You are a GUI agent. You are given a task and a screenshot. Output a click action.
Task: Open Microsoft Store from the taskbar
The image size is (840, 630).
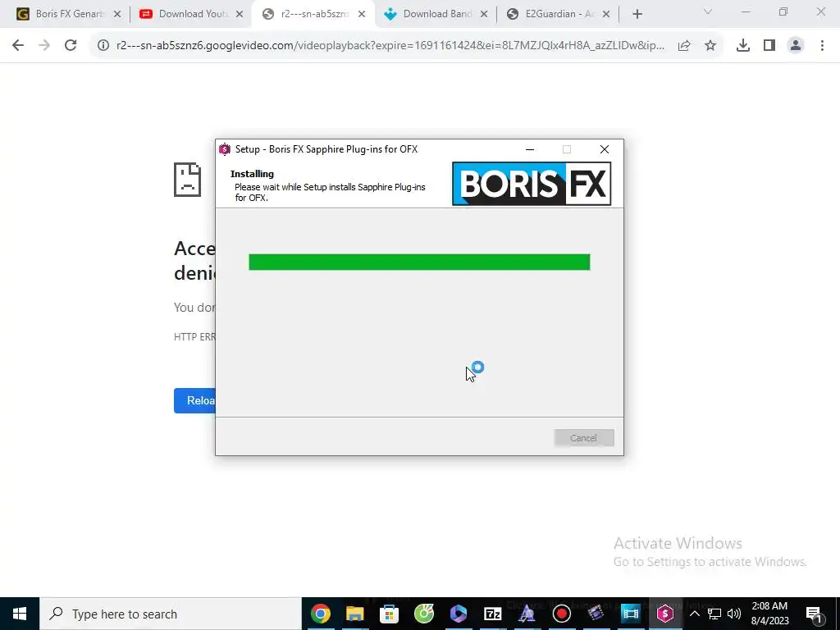(390, 614)
